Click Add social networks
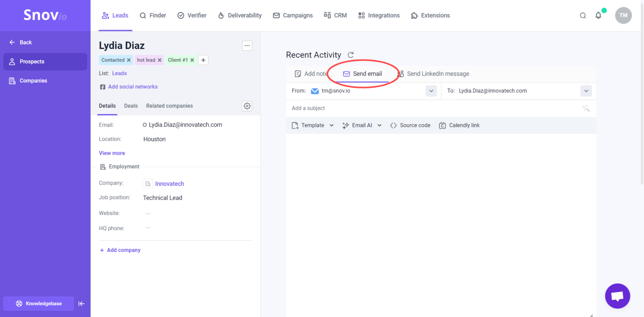 pos(129,87)
